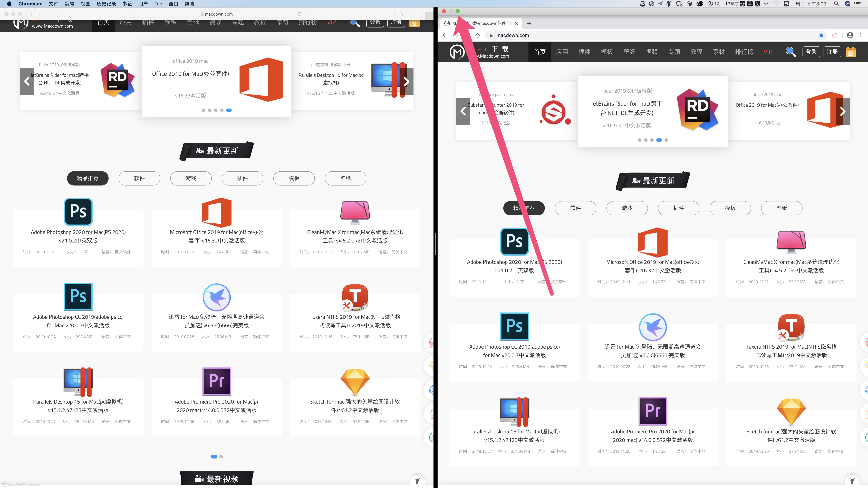The height and width of the screenshot is (488, 868).
Task: Open the 壁纸 nav item in right window
Action: click(x=629, y=52)
